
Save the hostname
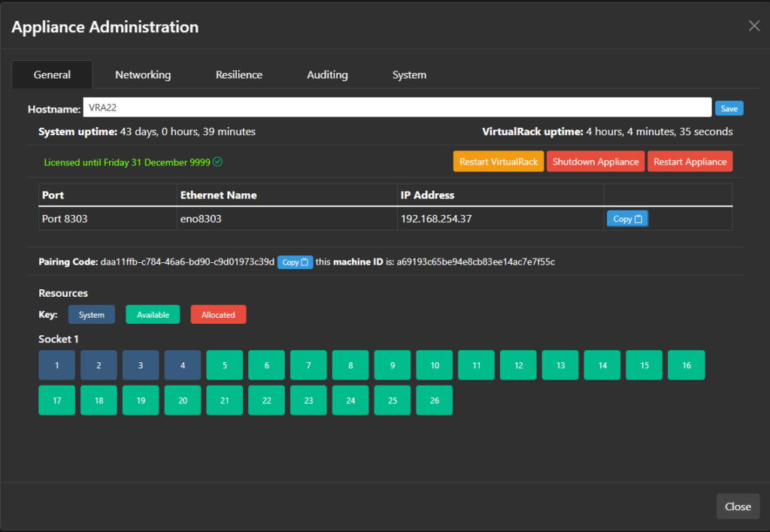pos(729,108)
